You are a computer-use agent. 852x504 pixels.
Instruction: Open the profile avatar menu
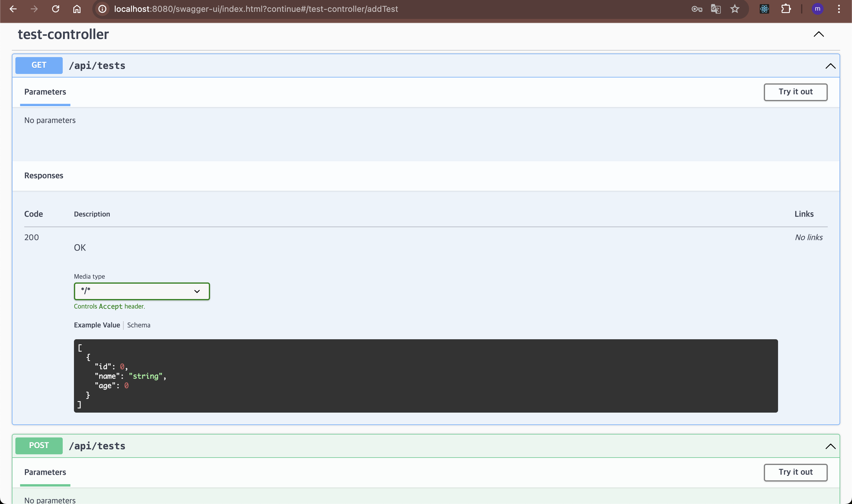click(x=817, y=9)
